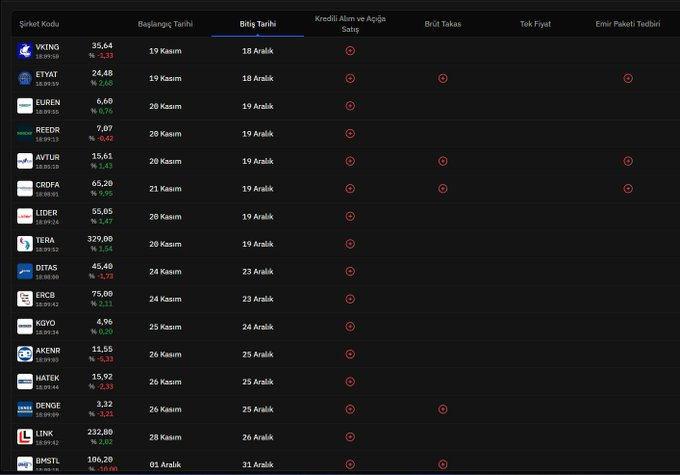This screenshot has height=475, width=680.
Task: Click DITAS's Kredili Alım ve Açığa Satış marker
Action: pos(350,272)
